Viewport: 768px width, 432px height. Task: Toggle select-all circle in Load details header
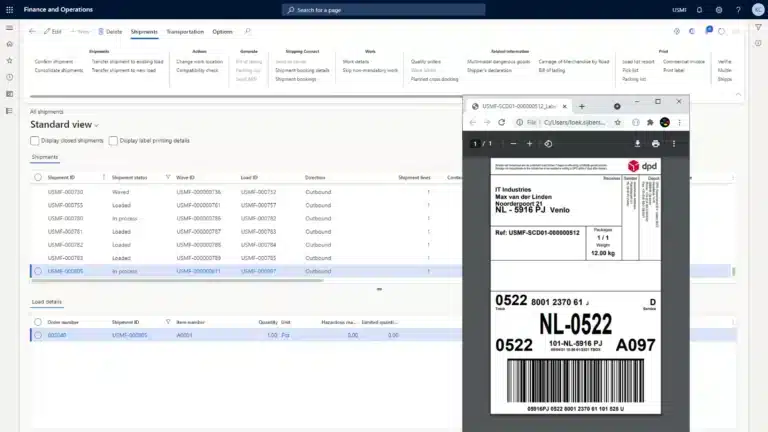coord(38,322)
